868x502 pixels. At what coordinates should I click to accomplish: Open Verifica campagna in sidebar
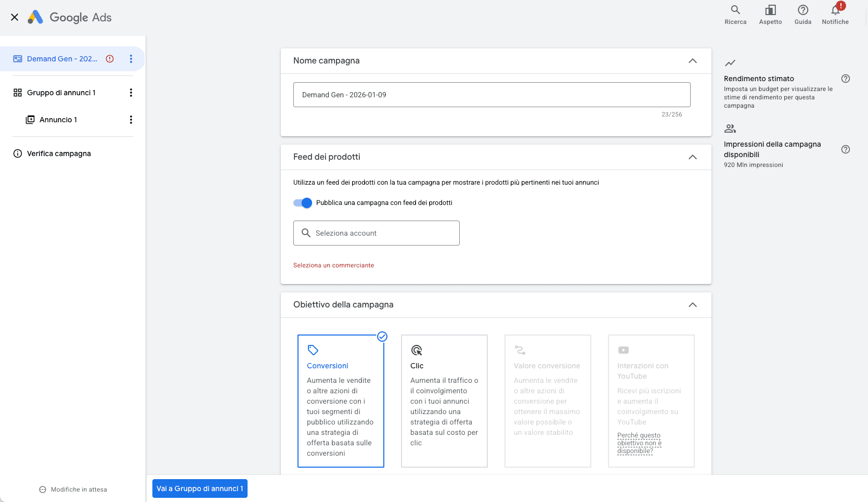click(x=59, y=153)
